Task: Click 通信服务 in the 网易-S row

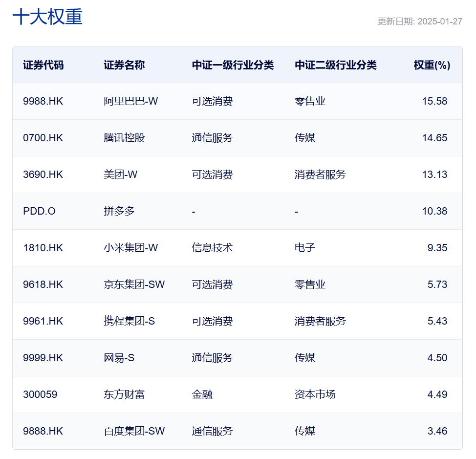Action: point(212,358)
